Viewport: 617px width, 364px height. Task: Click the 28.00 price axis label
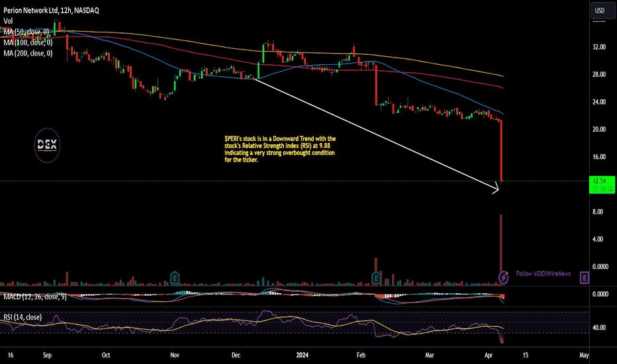tap(599, 74)
